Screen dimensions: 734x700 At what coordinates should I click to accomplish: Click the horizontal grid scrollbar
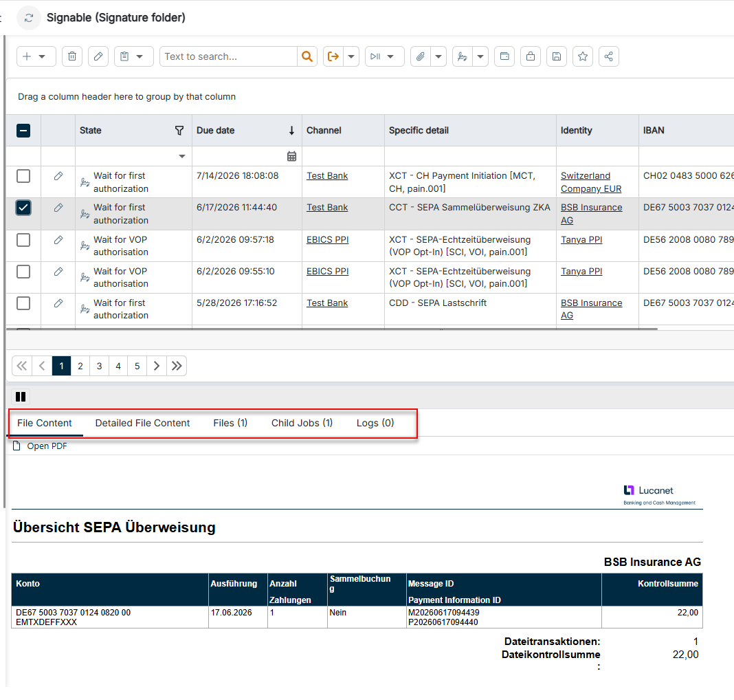click(332, 329)
